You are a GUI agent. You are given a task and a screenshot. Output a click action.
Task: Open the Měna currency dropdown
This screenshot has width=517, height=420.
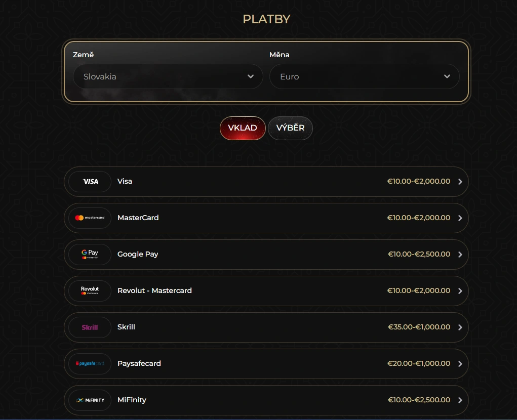(x=364, y=77)
